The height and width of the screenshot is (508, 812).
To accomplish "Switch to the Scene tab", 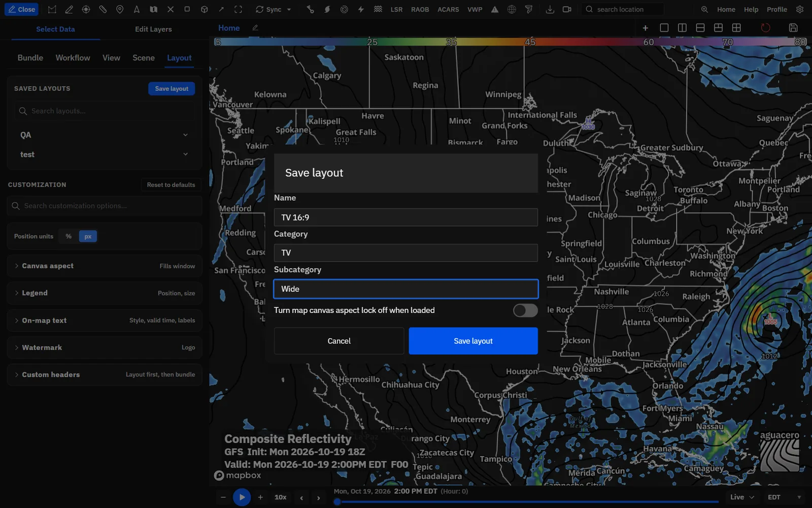I will pos(144,58).
